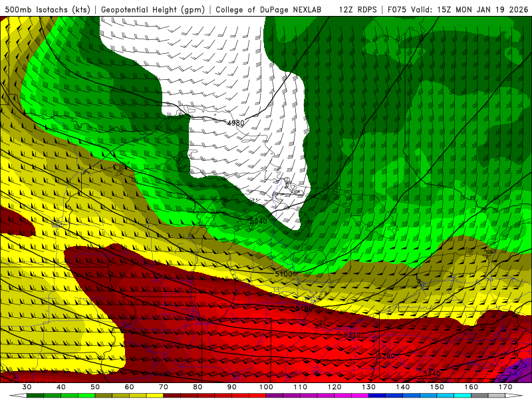Click the 30 knot legend scale number
The image size is (532, 399).
coord(27,387)
